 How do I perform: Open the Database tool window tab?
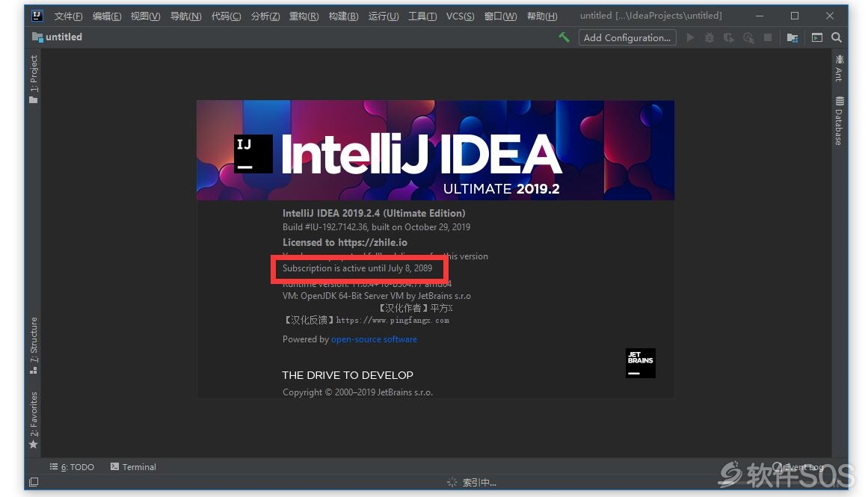(x=839, y=121)
